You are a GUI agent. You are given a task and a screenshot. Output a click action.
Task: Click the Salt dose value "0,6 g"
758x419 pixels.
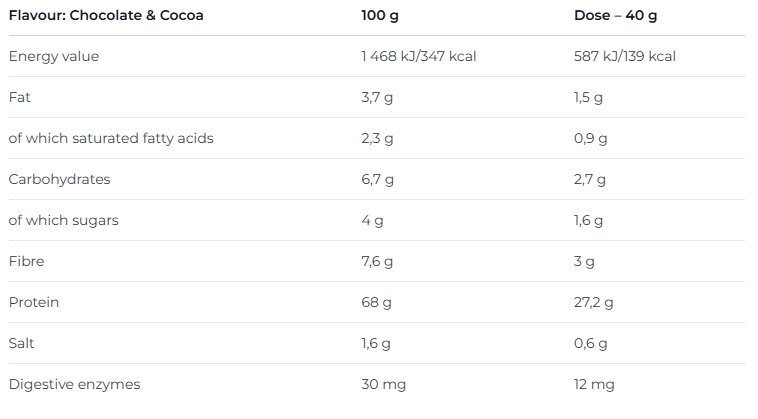tap(590, 343)
